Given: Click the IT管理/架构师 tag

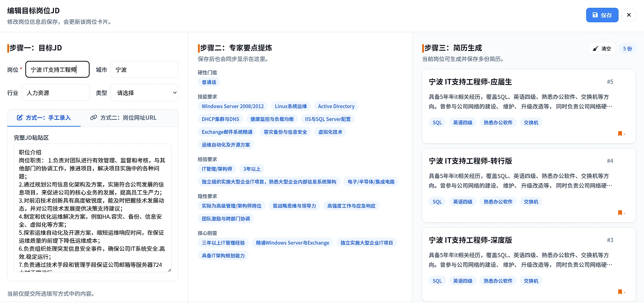Looking at the screenshot, I should [x=217, y=169].
